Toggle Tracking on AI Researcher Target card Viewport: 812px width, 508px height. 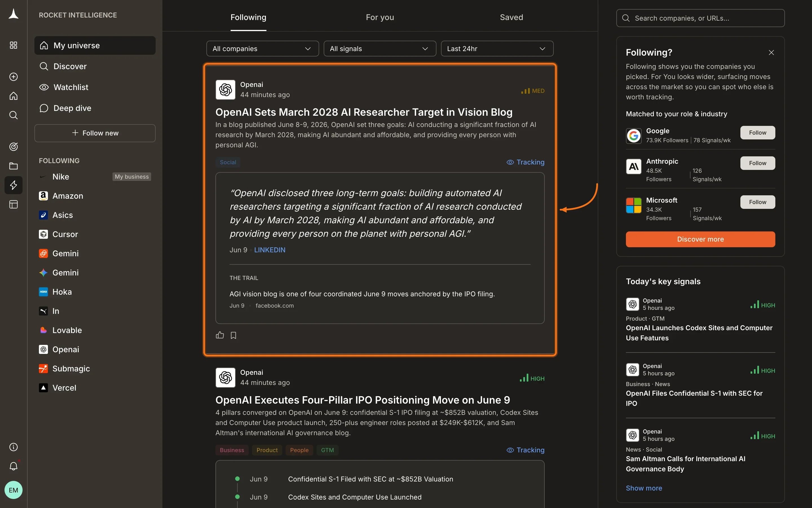point(526,162)
